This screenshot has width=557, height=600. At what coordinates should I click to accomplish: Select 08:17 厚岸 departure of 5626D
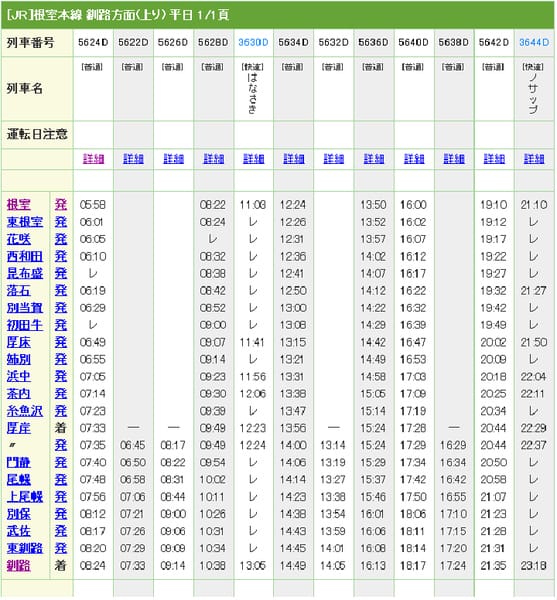173,446
